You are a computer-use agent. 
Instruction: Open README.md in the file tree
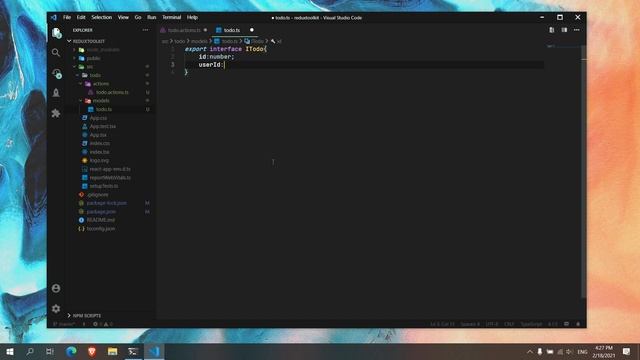(x=100, y=220)
